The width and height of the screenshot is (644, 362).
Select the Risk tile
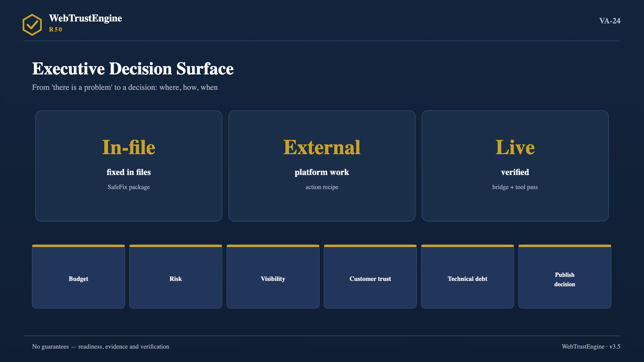tap(176, 277)
